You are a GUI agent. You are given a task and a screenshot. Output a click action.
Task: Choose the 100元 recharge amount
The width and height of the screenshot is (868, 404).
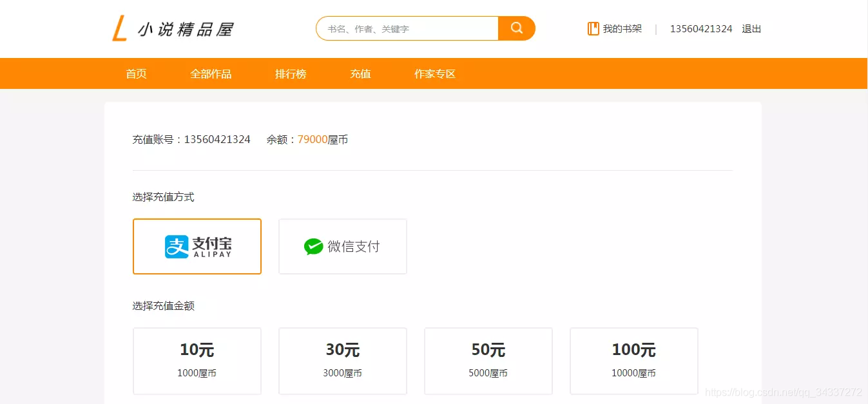634,360
